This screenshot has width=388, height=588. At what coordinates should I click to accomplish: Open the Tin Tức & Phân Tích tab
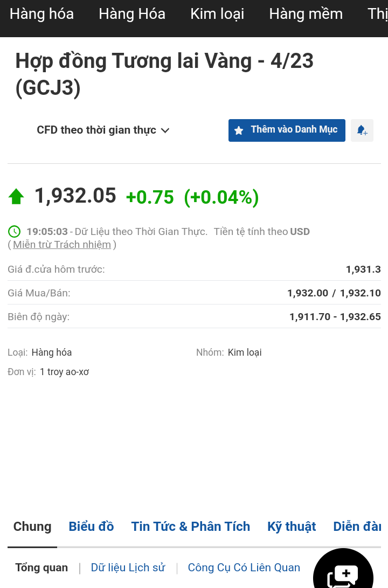click(190, 527)
